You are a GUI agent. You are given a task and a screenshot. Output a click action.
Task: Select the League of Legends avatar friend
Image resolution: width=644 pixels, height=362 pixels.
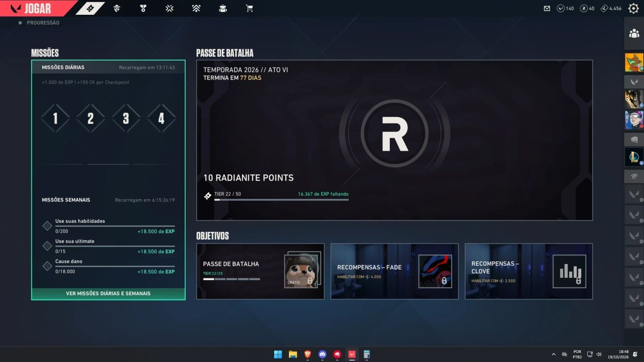pos(634,157)
